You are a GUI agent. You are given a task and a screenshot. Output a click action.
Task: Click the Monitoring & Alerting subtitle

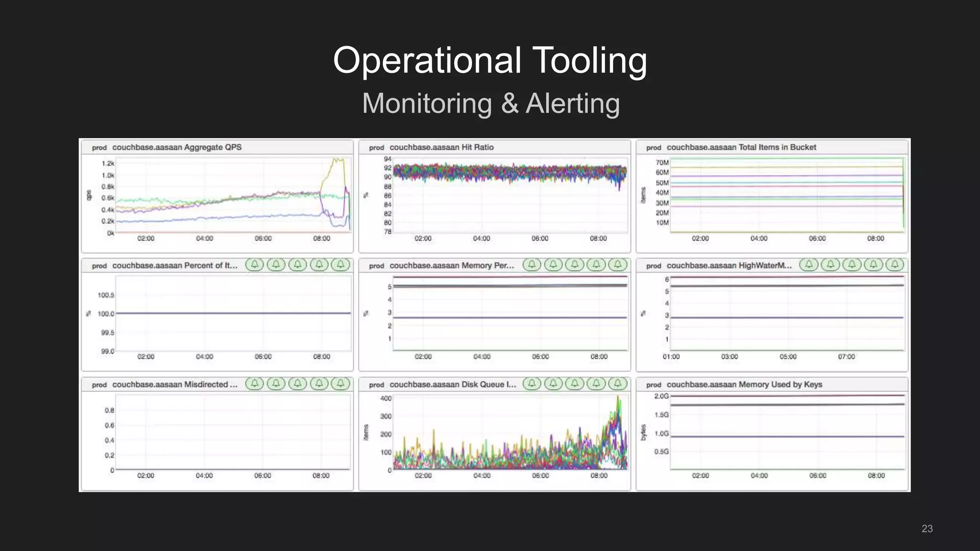point(490,103)
